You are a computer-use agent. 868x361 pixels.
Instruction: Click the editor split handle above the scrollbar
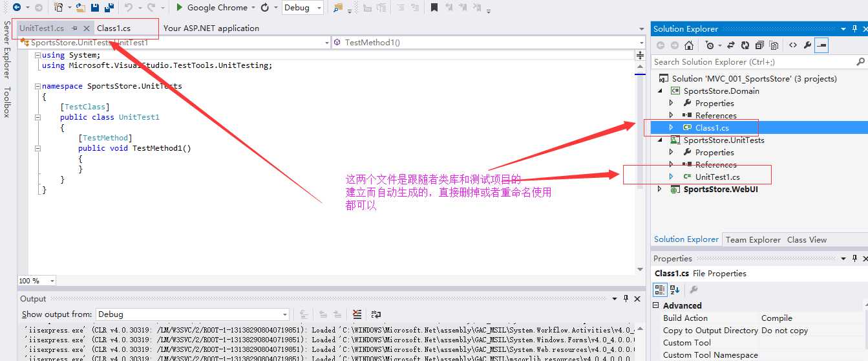coord(640,55)
